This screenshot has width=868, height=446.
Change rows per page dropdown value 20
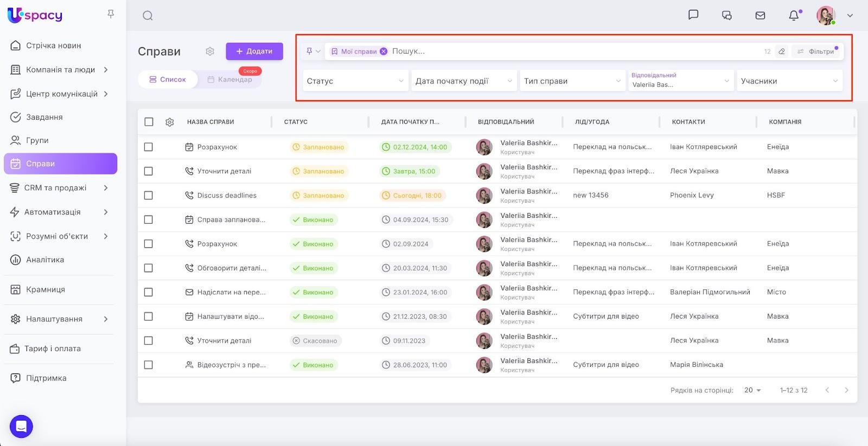point(752,390)
